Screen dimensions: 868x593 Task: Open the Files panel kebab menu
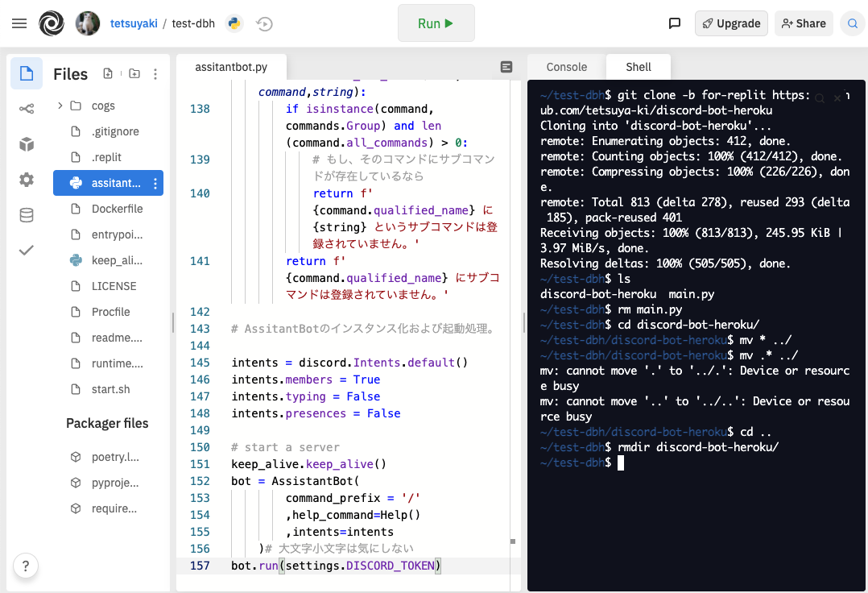[x=155, y=73]
